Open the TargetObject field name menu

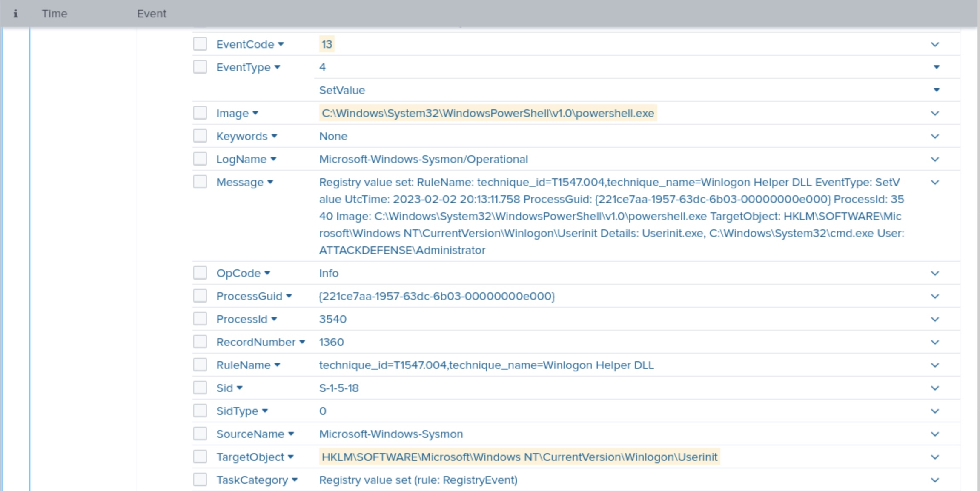(255, 457)
